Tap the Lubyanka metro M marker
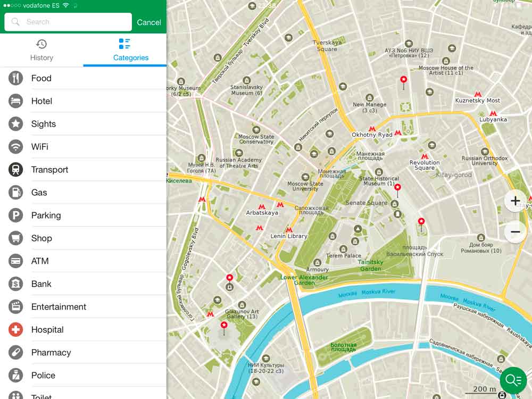The width and height of the screenshot is (532, 399). (493, 113)
